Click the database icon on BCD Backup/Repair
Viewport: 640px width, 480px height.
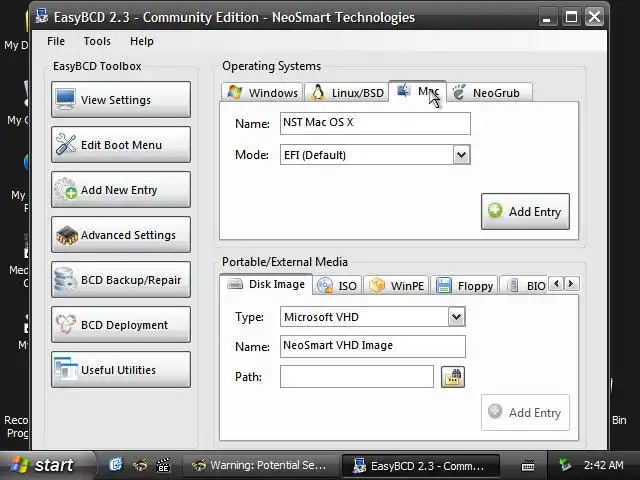click(x=65, y=279)
